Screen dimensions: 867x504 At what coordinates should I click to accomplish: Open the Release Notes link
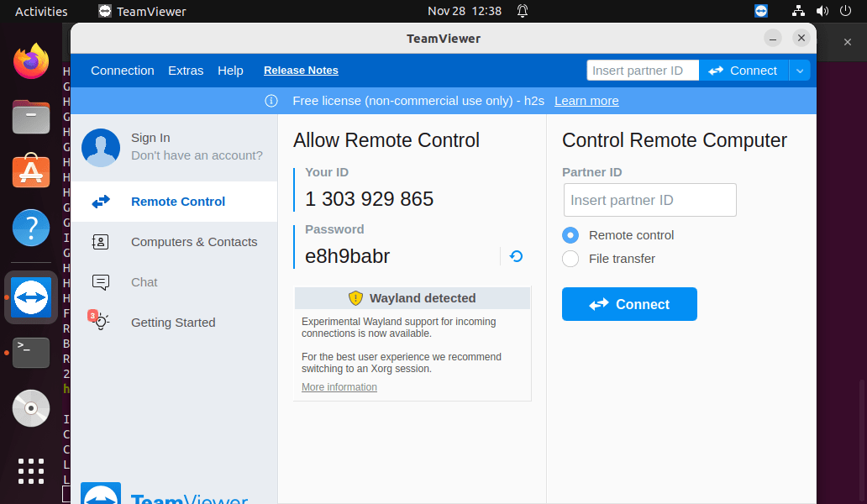(301, 71)
